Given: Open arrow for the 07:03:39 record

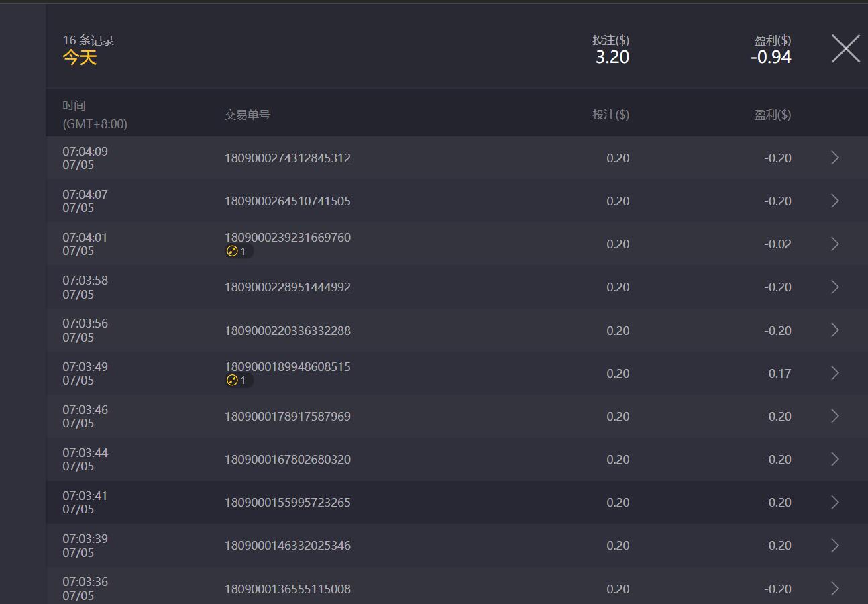Looking at the screenshot, I should point(835,545).
